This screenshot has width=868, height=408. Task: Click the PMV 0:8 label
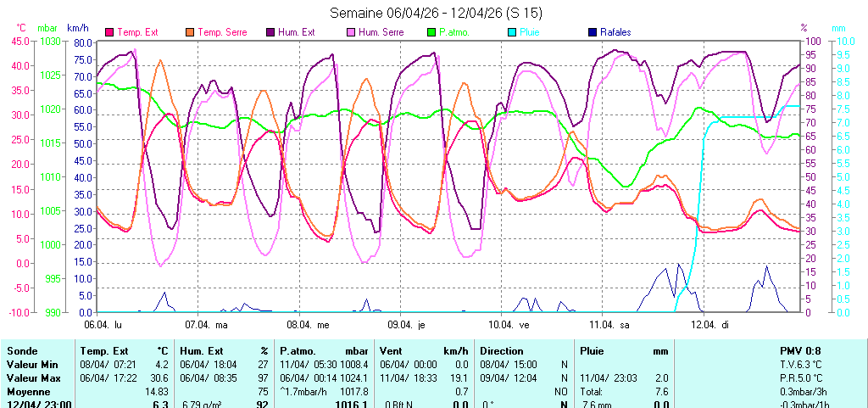coord(800,350)
